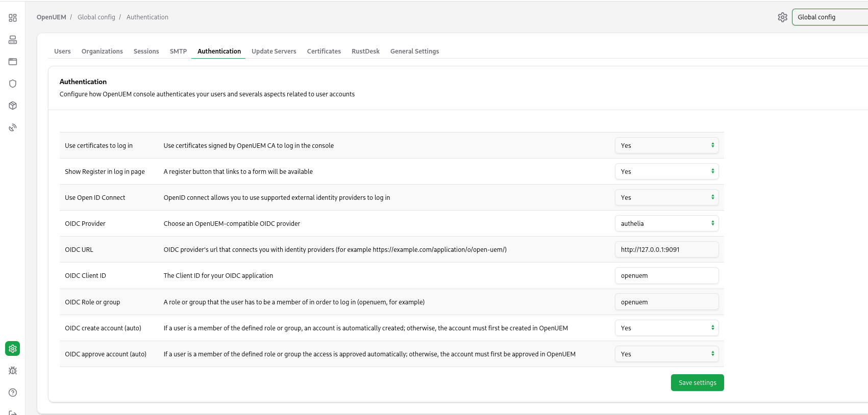The width and height of the screenshot is (868, 415).
Task: Expand the 'OIDC approve account (auto)' dropdown
Action: pos(666,354)
